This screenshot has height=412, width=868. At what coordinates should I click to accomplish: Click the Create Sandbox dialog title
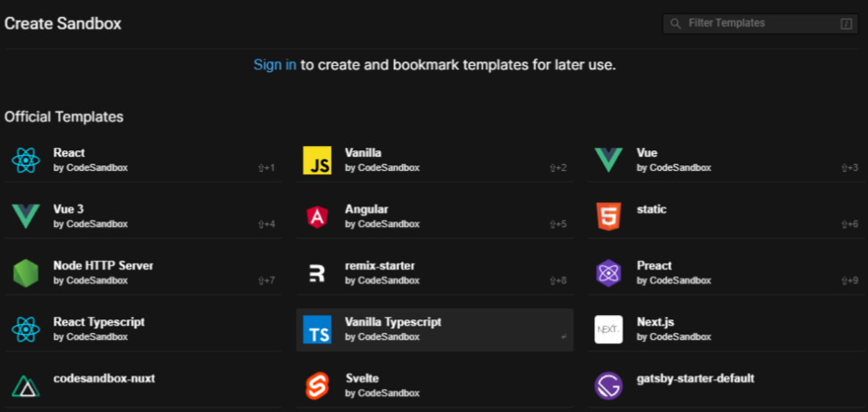(x=62, y=24)
